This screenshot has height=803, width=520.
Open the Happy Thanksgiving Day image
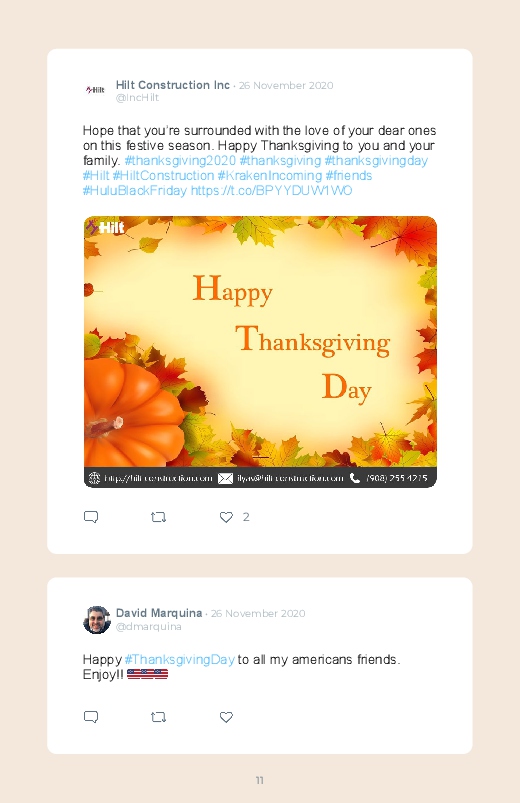pos(260,352)
